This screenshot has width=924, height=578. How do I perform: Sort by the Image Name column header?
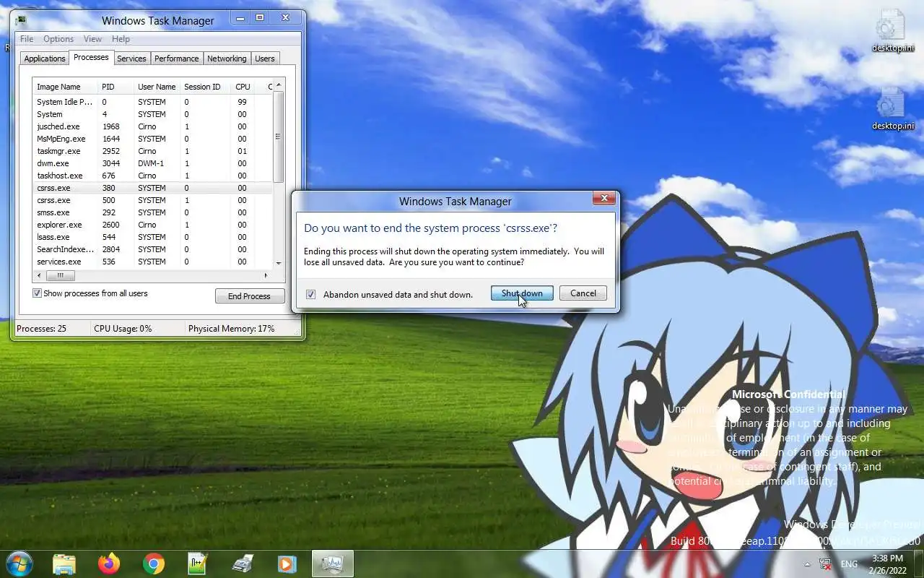[x=65, y=87]
